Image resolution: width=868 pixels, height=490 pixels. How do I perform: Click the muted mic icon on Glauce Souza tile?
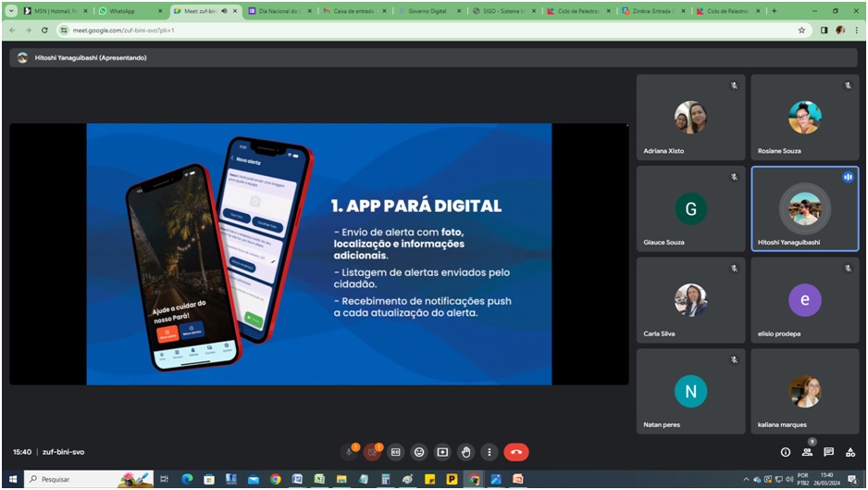tap(734, 177)
